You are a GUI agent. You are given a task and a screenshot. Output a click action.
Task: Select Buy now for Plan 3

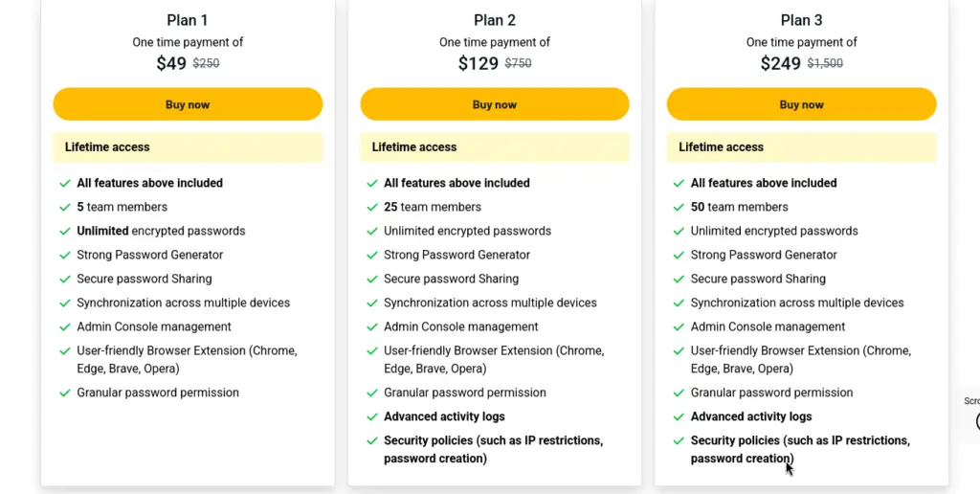(801, 104)
